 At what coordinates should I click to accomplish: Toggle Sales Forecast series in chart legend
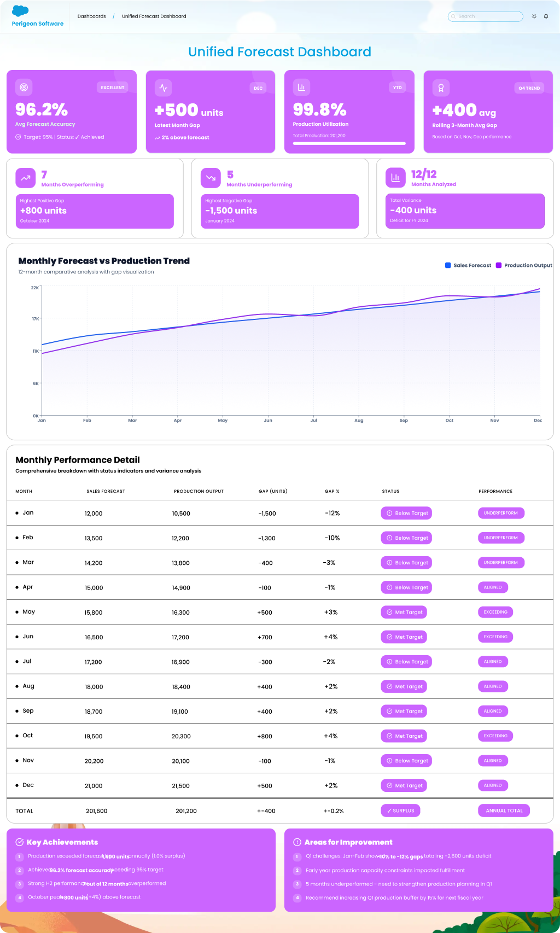click(x=468, y=265)
